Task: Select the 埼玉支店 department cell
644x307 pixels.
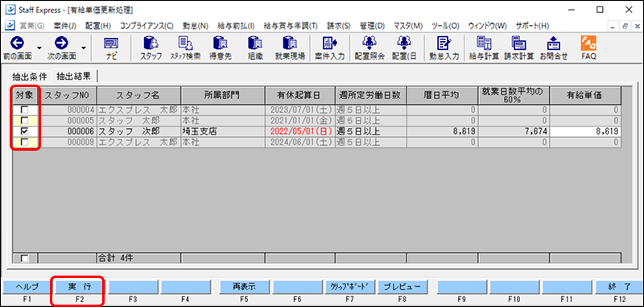Action: (x=223, y=131)
